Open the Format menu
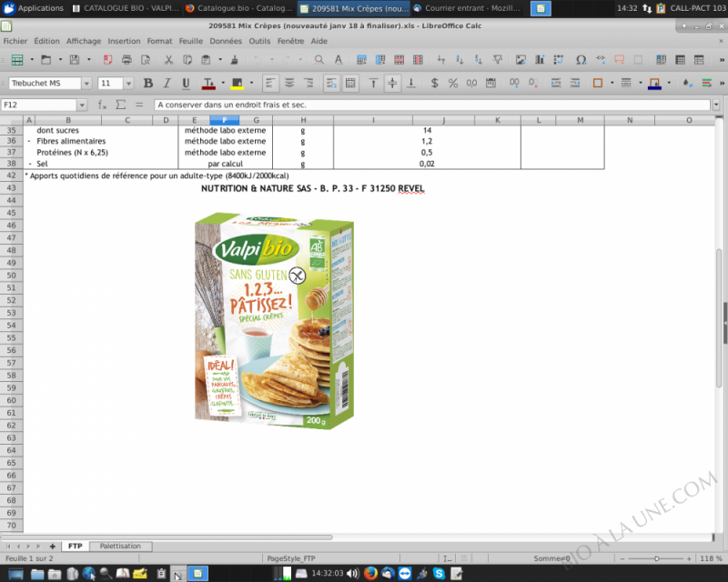 [x=160, y=41]
